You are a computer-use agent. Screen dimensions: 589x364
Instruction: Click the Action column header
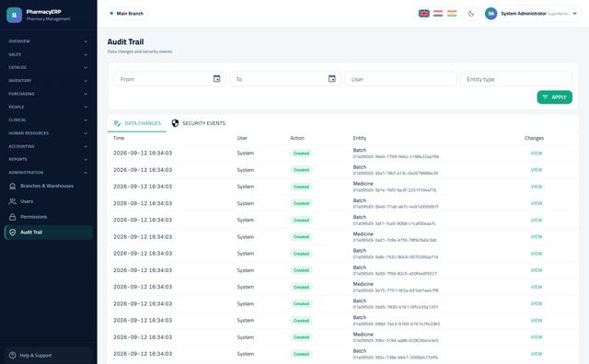297,138
